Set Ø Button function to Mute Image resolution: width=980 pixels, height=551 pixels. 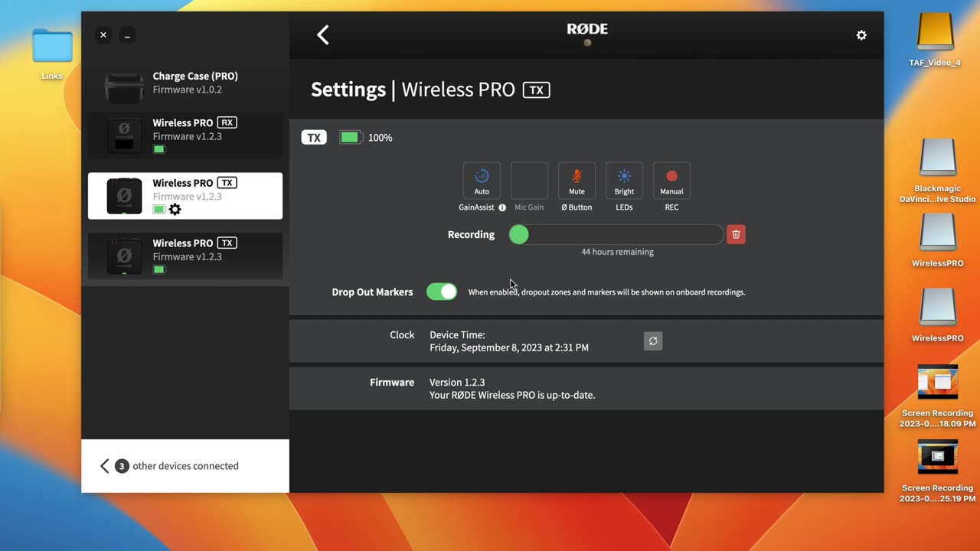point(577,181)
